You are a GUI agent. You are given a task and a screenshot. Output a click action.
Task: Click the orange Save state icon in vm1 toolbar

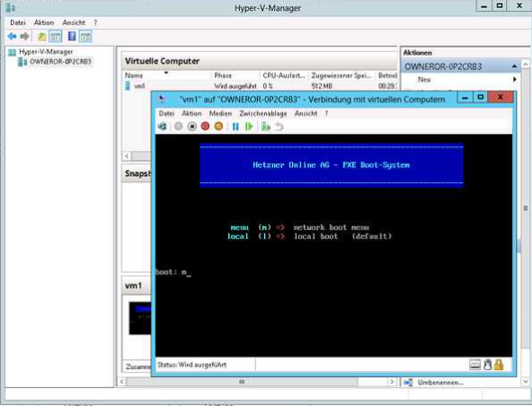[219, 127]
